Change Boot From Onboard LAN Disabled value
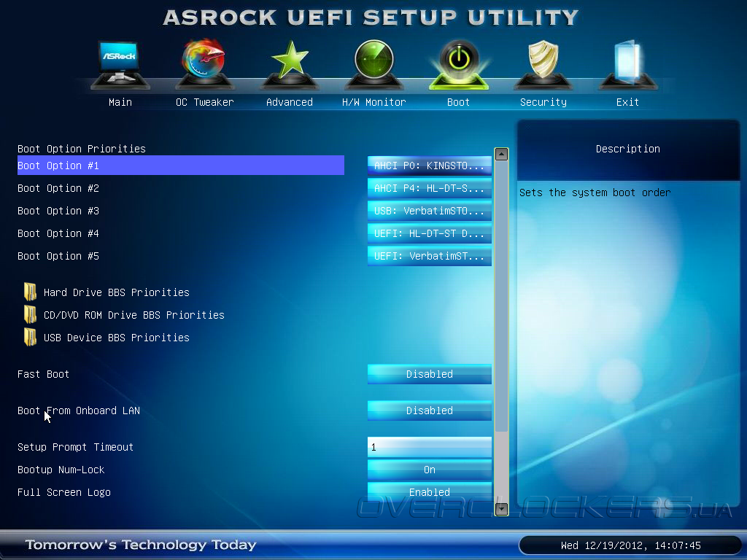Screen dimensions: 747x560 point(429,410)
